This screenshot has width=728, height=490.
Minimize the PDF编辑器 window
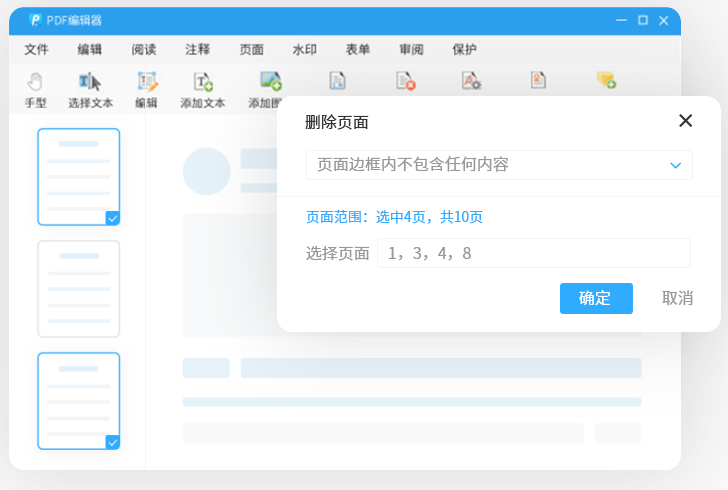(x=621, y=20)
